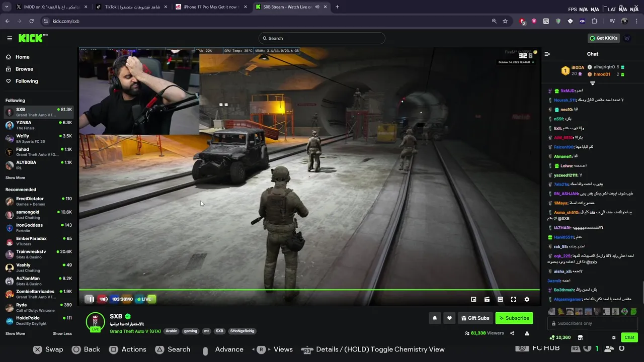The image size is (644, 362).
Task: Open chat settings gear
Action: (614, 337)
